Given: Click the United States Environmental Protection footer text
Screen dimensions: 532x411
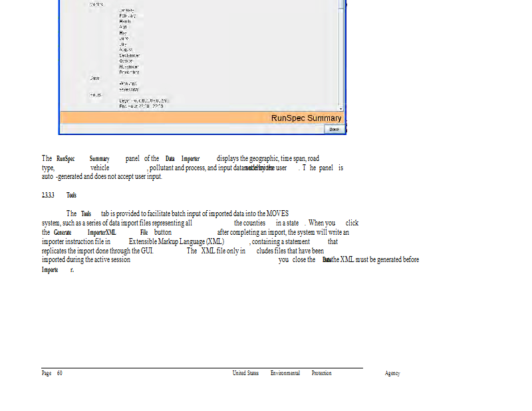Looking at the screenshot, I should [x=282, y=374].
